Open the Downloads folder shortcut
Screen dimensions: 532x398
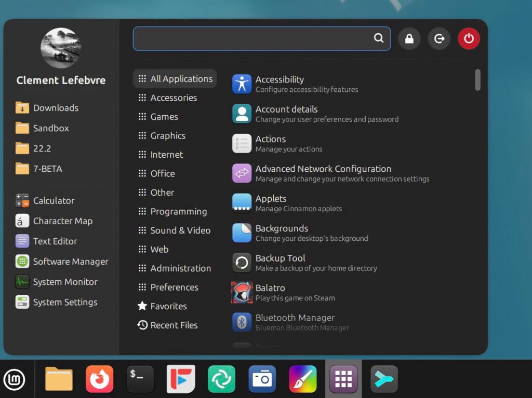[55, 108]
